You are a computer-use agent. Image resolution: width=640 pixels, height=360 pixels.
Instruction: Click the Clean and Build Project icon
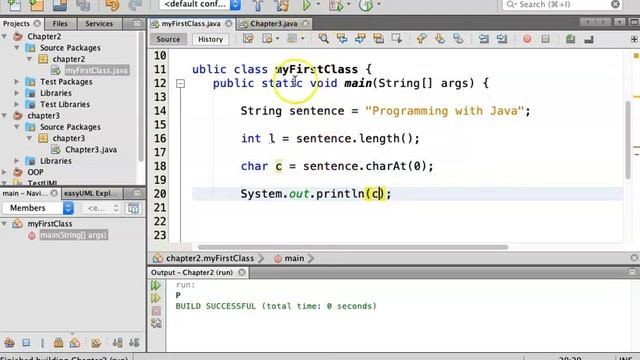coord(282,5)
